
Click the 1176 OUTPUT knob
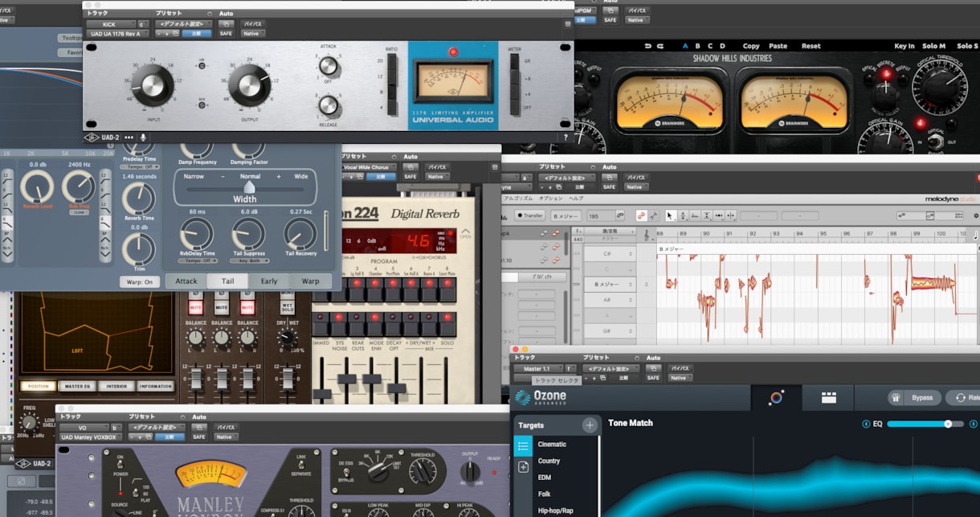point(249,85)
